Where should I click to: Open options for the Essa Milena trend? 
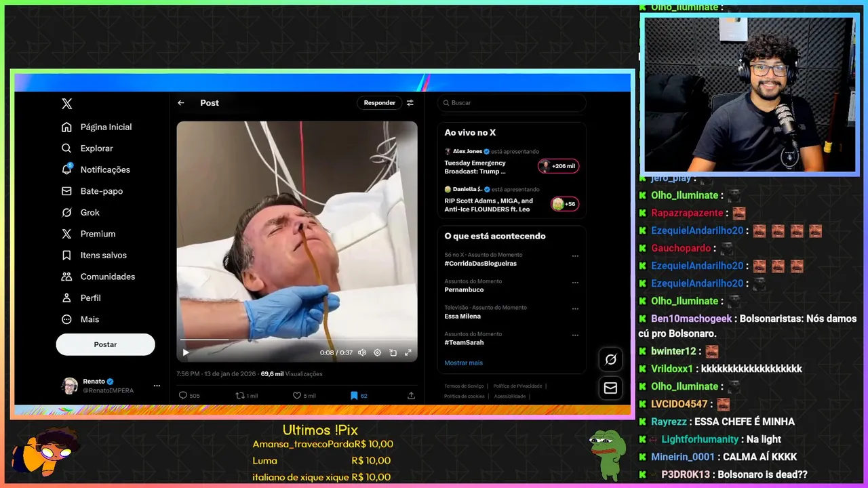[575, 309]
